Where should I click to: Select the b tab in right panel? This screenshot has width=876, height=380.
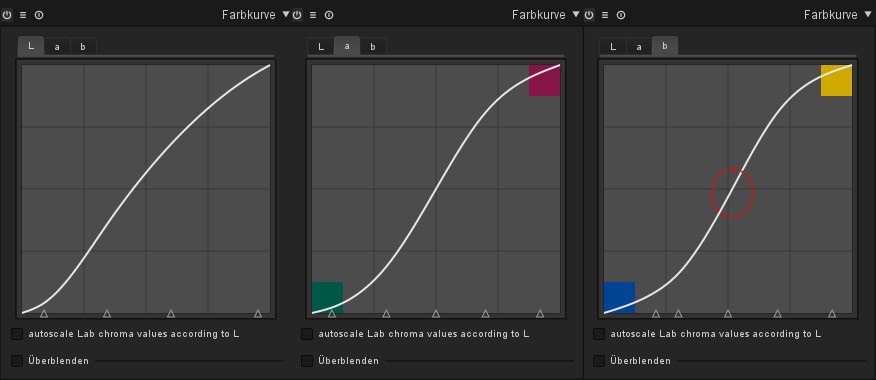pyautogui.click(x=665, y=46)
